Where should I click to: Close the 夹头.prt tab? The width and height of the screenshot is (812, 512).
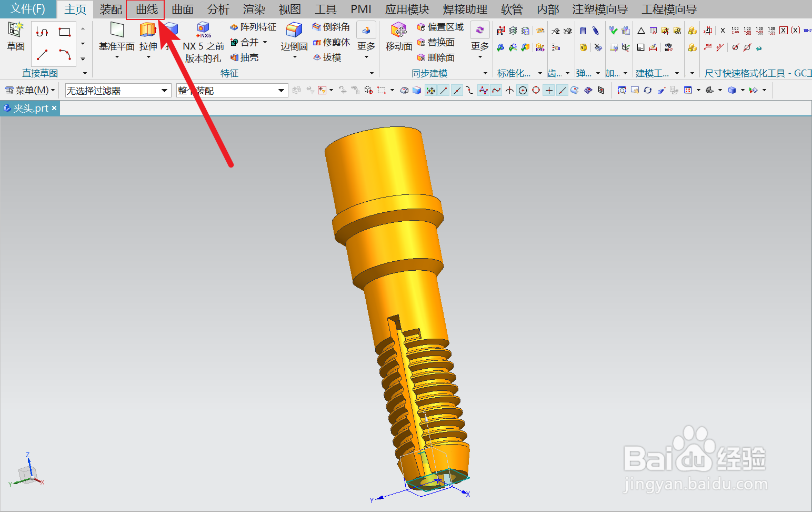[54, 108]
